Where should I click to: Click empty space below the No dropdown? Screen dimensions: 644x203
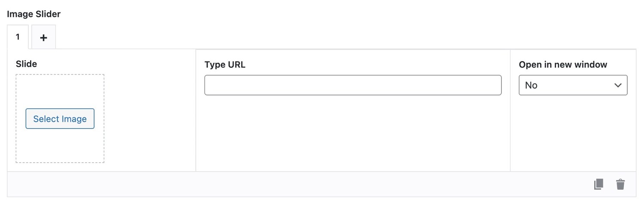[573, 133]
